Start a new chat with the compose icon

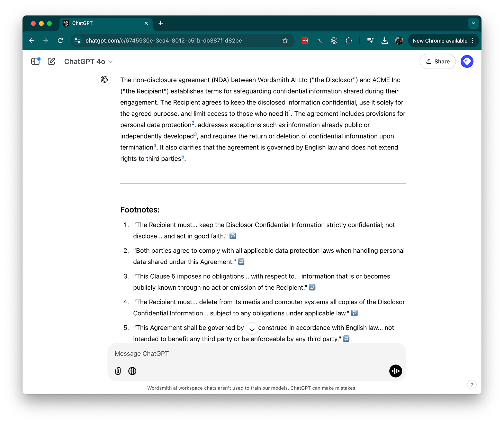coord(51,61)
